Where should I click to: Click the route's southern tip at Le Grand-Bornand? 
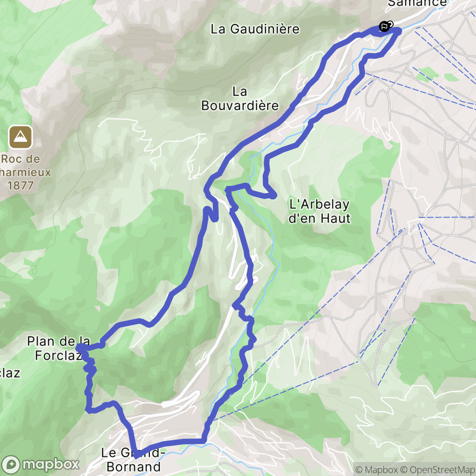[x=137, y=456]
